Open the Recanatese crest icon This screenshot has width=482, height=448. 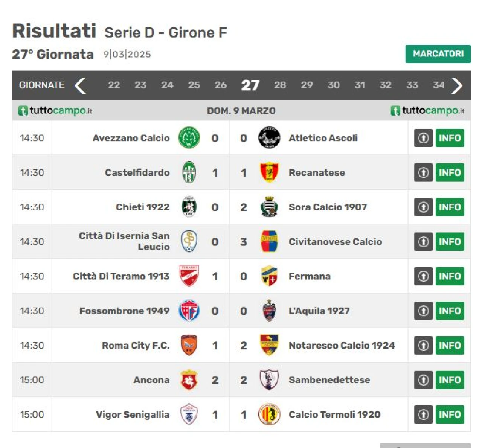(x=269, y=172)
